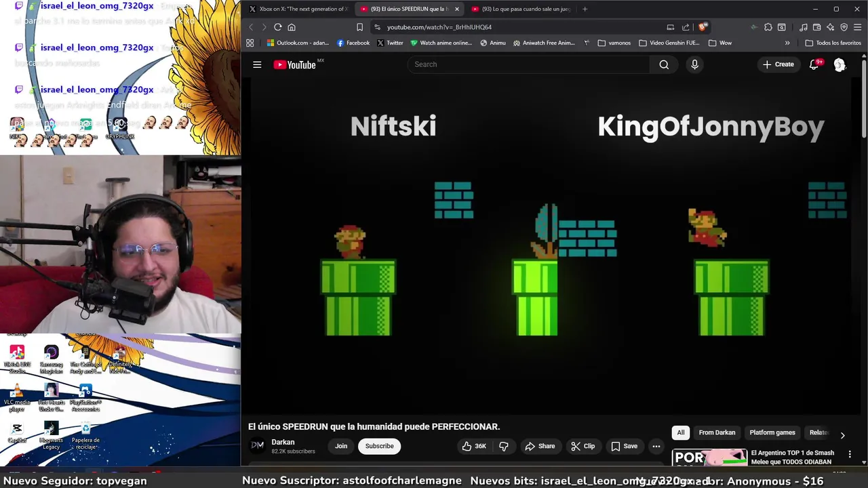Open the Papelera de reciclaje desktop icon
The image size is (868, 488).
click(x=85, y=436)
